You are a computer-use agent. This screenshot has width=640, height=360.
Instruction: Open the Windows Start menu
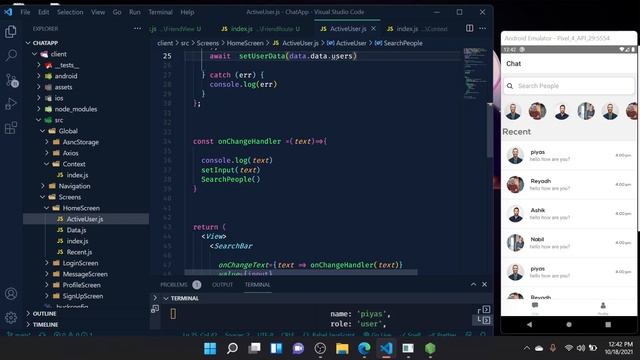coord(210,349)
